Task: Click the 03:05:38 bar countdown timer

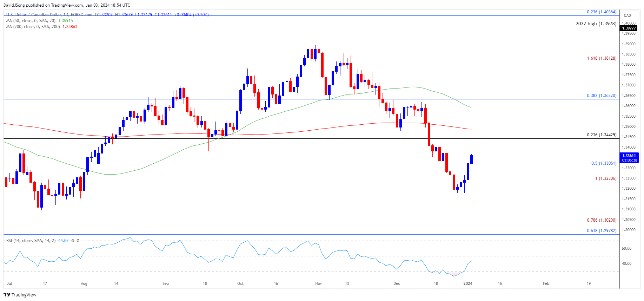Action: click(x=629, y=160)
